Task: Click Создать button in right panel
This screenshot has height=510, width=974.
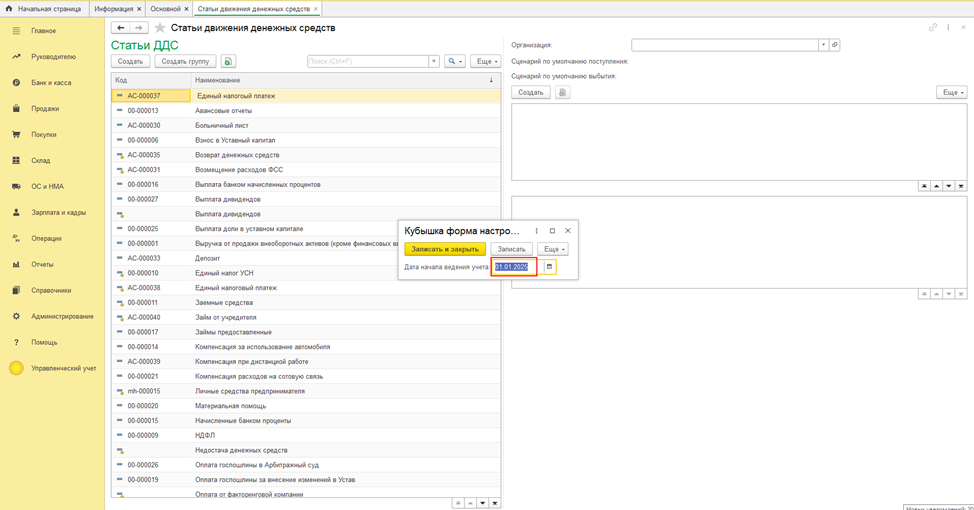Action: click(x=530, y=93)
